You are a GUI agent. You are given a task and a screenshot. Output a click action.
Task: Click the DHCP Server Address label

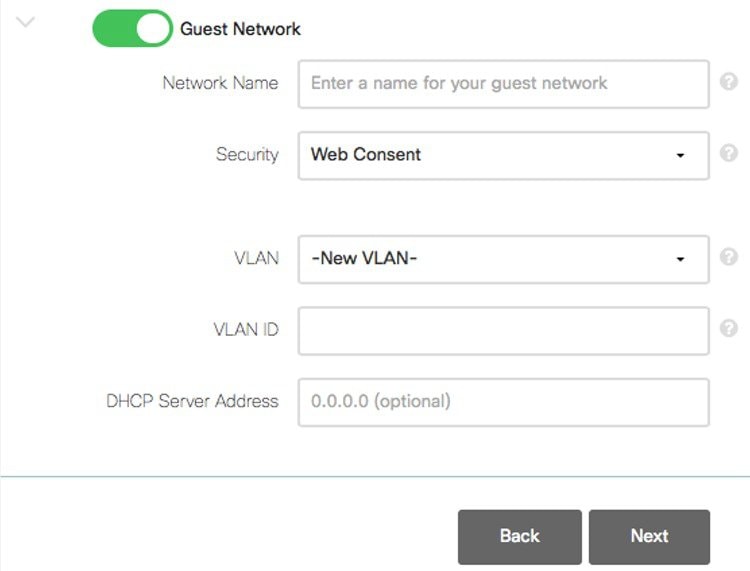coord(192,401)
